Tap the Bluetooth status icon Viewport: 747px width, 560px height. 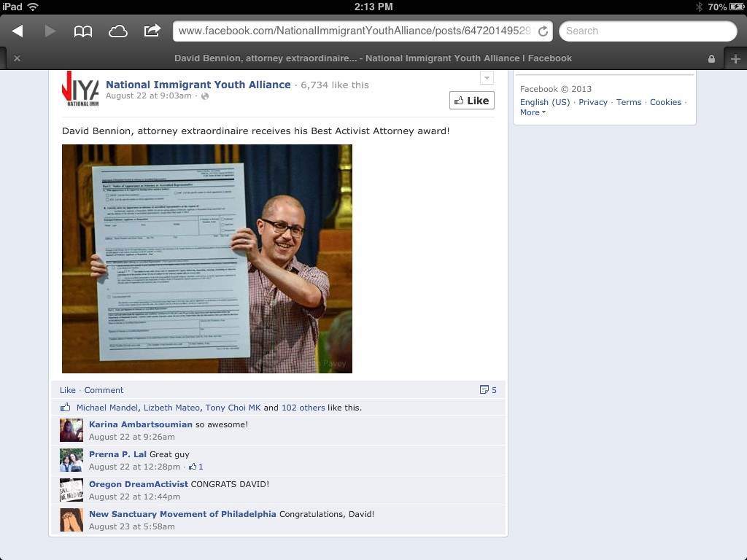pyautogui.click(x=700, y=7)
